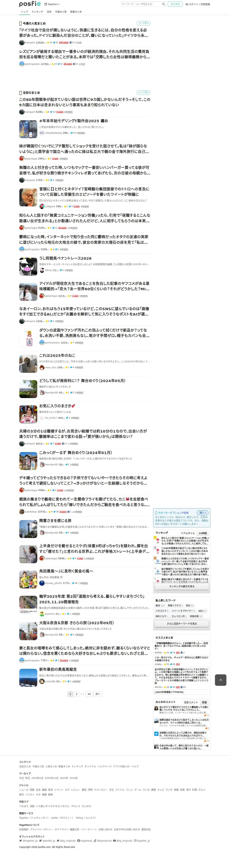Screen dimensions: 230x868
Task: Click the 購入 button in supporter option
Action: point(202,513)
